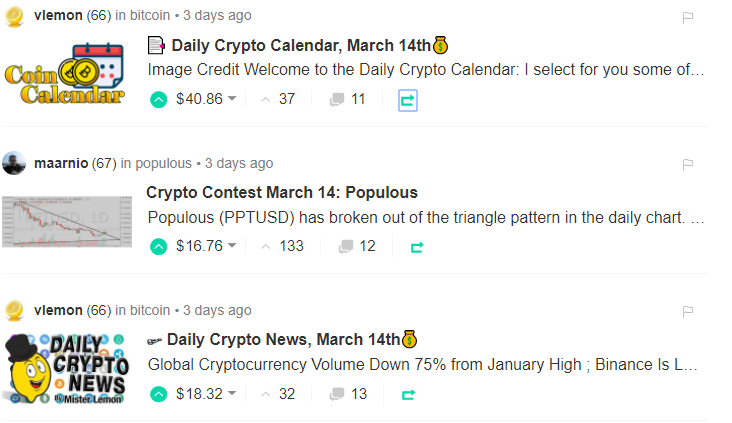Upvote the Daily Crypto Calendar post
The height and width of the screenshot is (423, 732).
tap(158, 99)
